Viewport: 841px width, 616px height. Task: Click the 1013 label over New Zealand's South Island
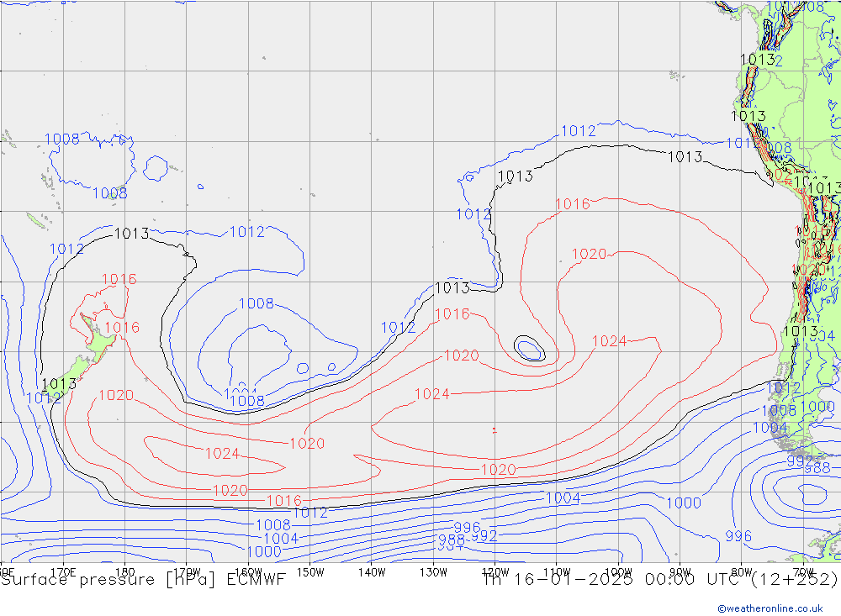tap(59, 384)
